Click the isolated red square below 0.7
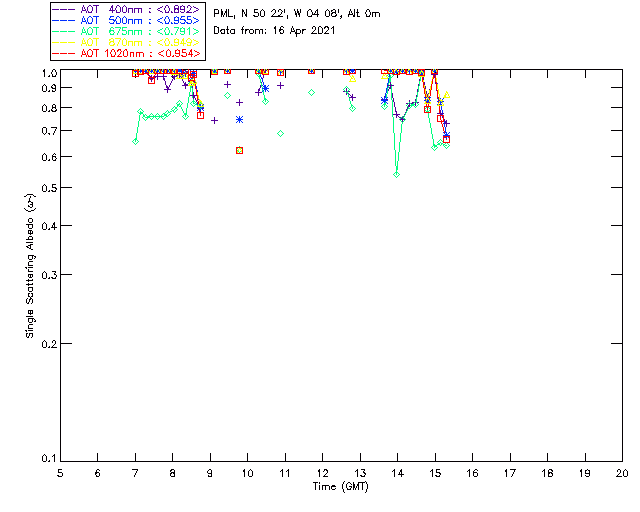 coord(239,150)
